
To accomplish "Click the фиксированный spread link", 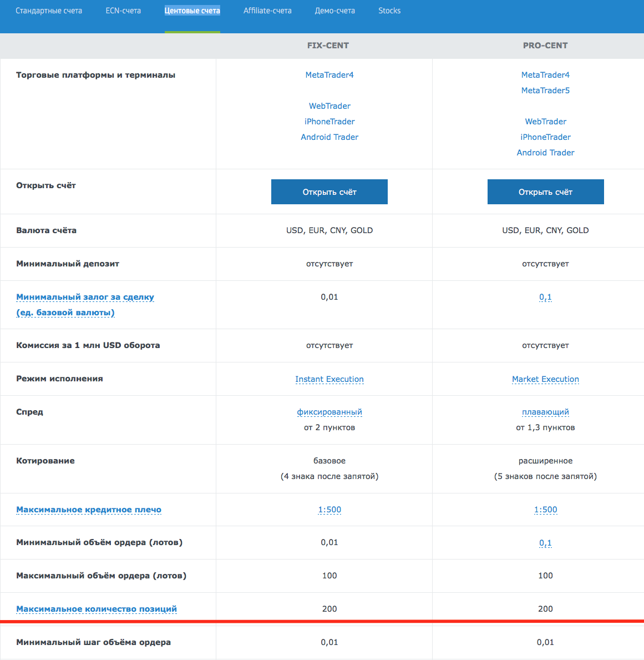I will pos(329,412).
